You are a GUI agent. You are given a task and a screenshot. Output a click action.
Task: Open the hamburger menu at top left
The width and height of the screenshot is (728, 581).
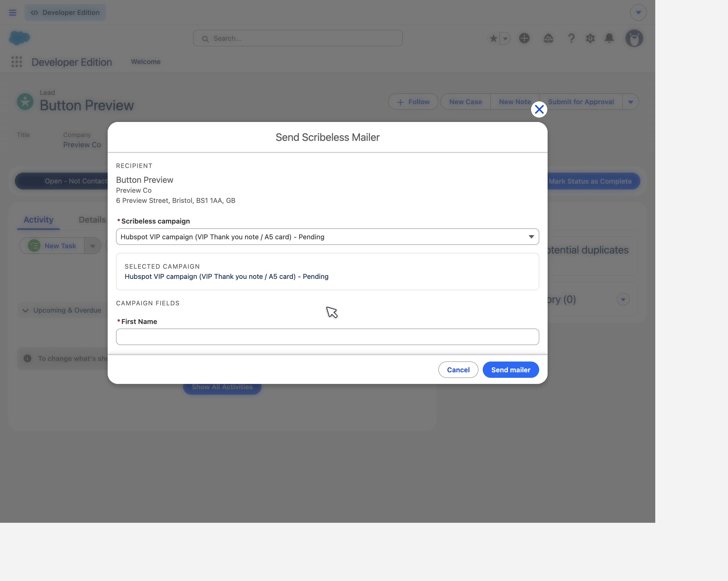pos(13,13)
